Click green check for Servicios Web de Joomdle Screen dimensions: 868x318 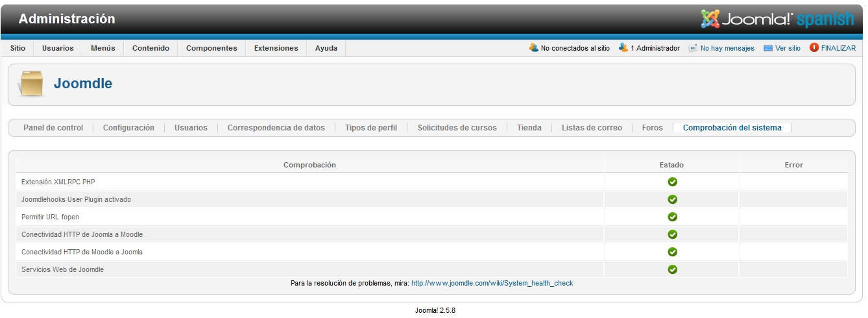(x=672, y=269)
